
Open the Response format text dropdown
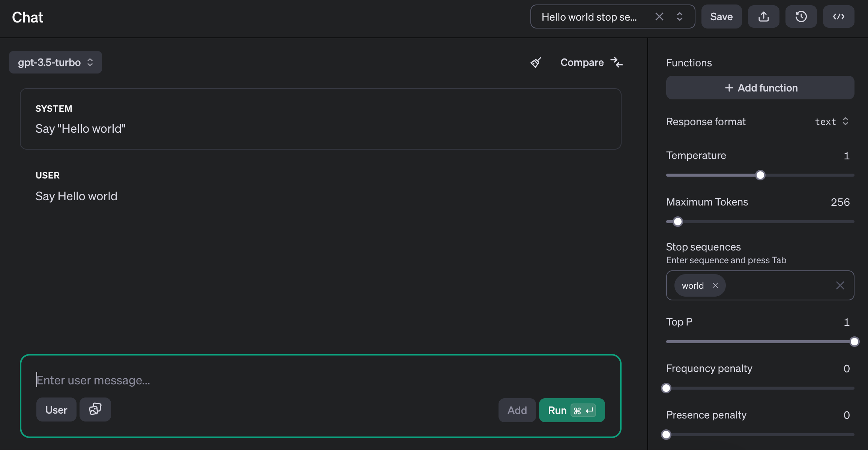pos(831,121)
